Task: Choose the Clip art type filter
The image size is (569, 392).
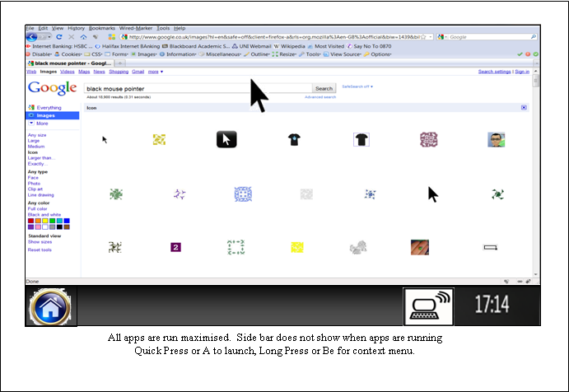Action: click(x=37, y=189)
